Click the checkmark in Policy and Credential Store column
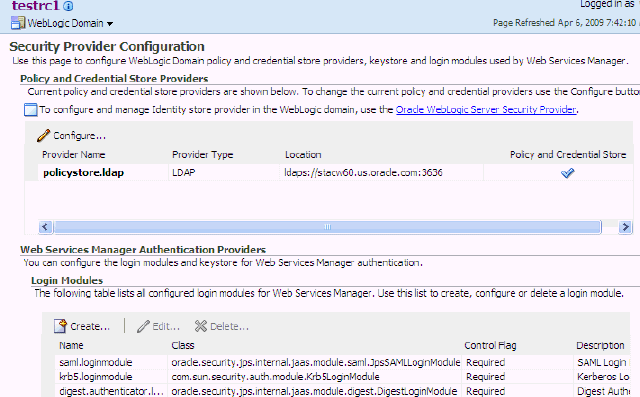The image size is (640, 397). pos(567,173)
